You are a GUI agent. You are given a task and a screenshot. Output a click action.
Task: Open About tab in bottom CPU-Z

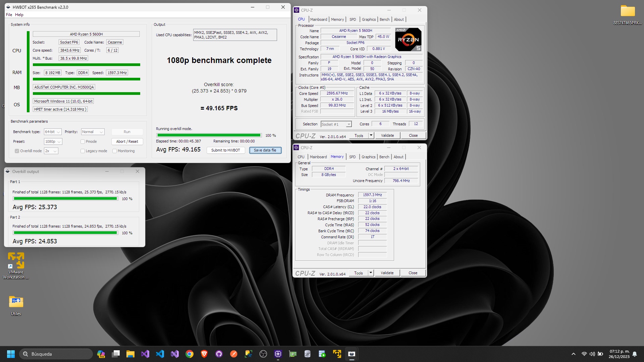[x=398, y=157]
